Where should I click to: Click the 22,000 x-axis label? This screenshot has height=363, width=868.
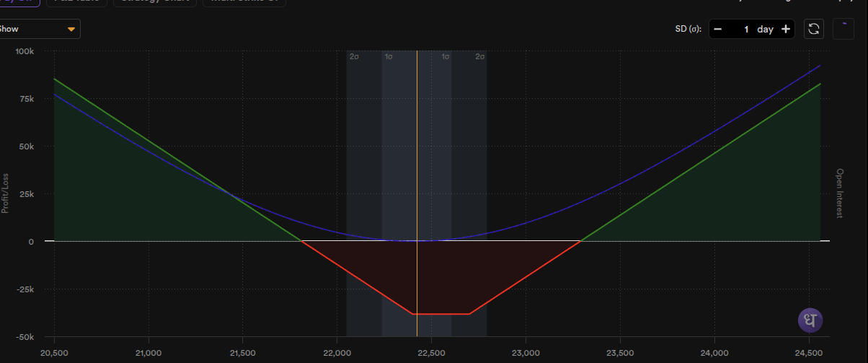337,353
